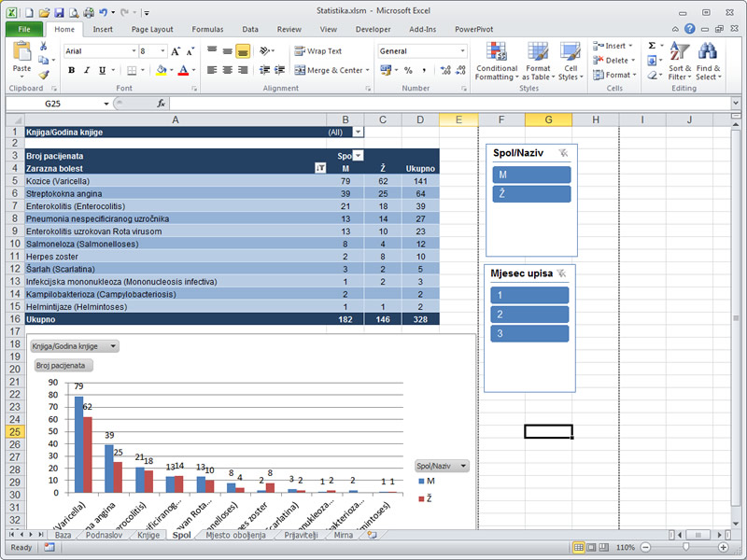The image size is (747, 560).
Task: Activate the Format Painter brush
Action: pyautogui.click(x=43, y=75)
